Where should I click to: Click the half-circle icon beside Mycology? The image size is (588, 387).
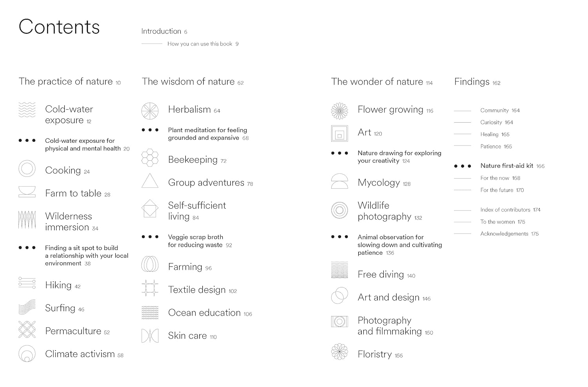coord(339,182)
